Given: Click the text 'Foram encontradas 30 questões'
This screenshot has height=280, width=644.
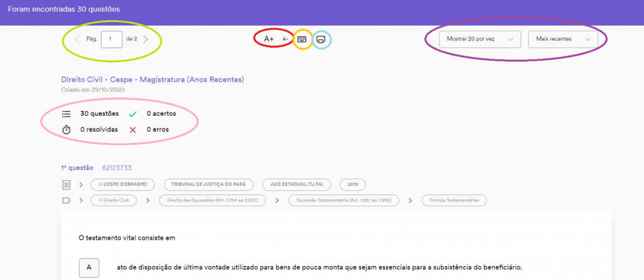Looking at the screenshot, I should coord(64,9).
